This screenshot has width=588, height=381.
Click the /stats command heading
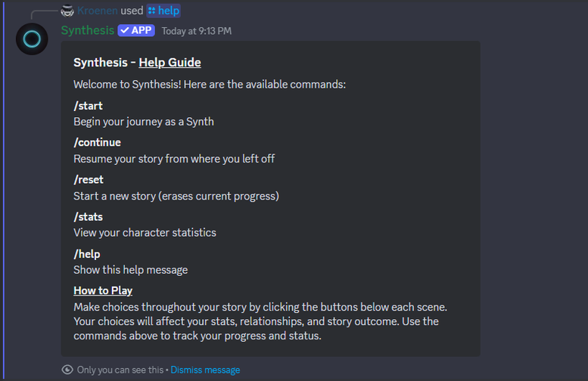point(88,217)
